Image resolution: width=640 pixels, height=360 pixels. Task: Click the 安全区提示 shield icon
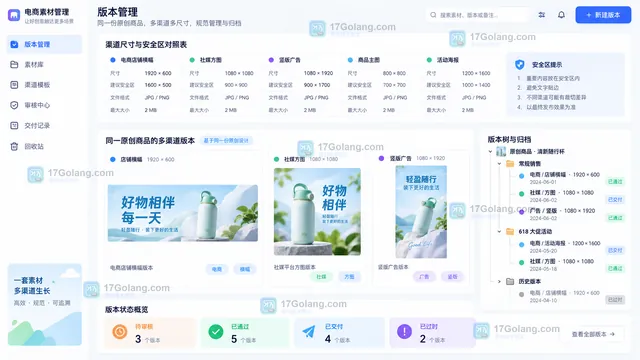(520, 64)
